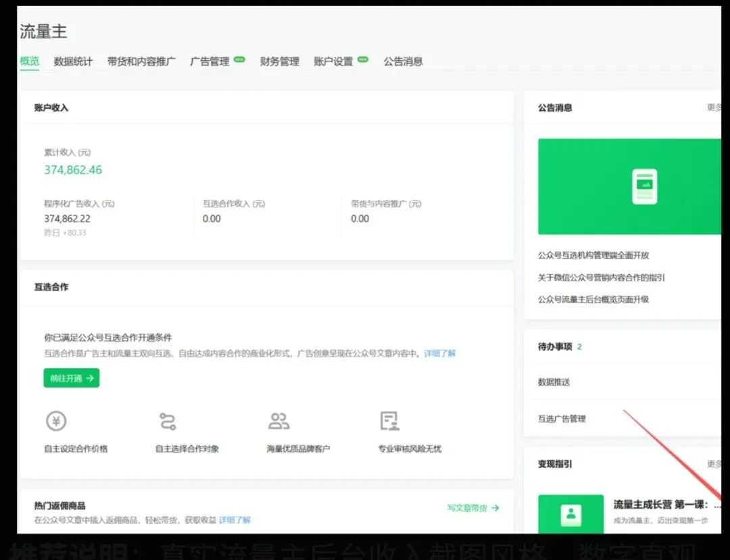The height and width of the screenshot is (560, 730).
Task: Click the NEW badge beside 账户设置
Action: (363, 59)
